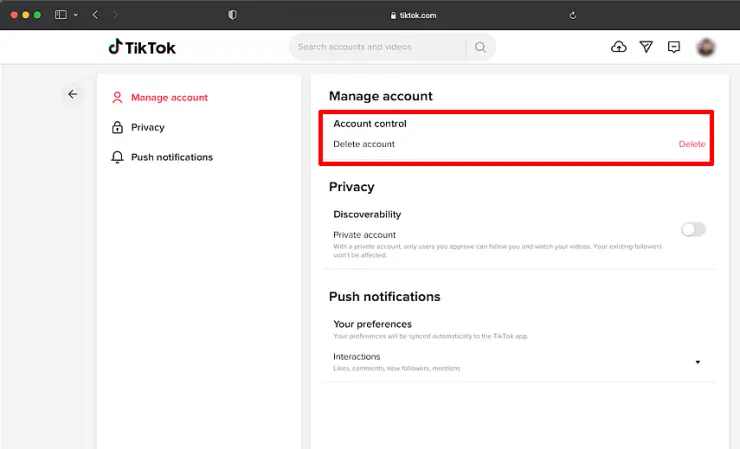
Task: Click the tiktok.com address bar
Action: [x=413, y=15]
